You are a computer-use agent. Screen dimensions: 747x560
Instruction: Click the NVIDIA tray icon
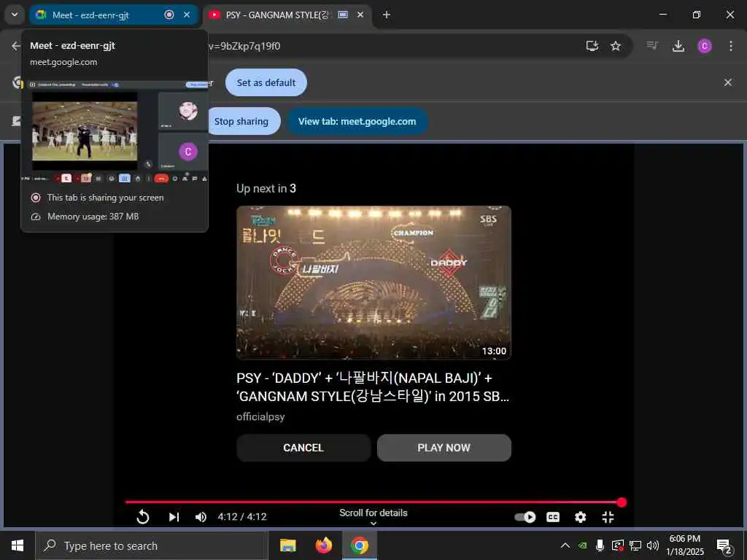pyautogui.click(x=583, y=545)
